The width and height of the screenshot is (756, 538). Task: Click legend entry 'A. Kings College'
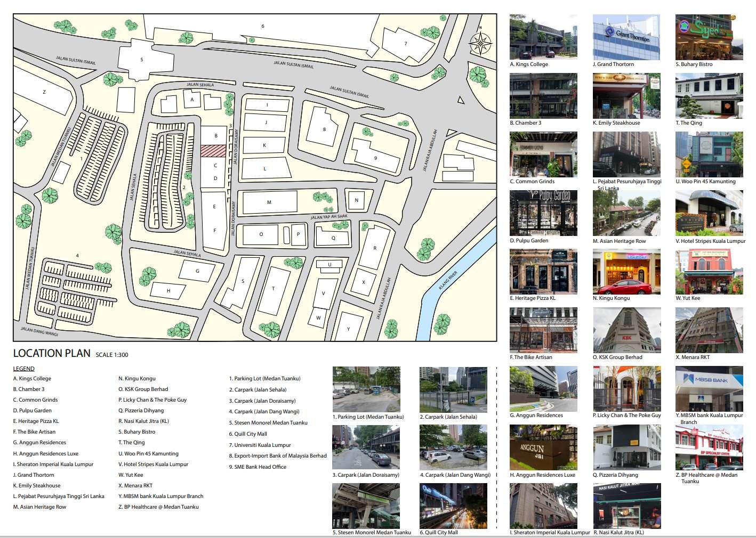click(32, 379)
